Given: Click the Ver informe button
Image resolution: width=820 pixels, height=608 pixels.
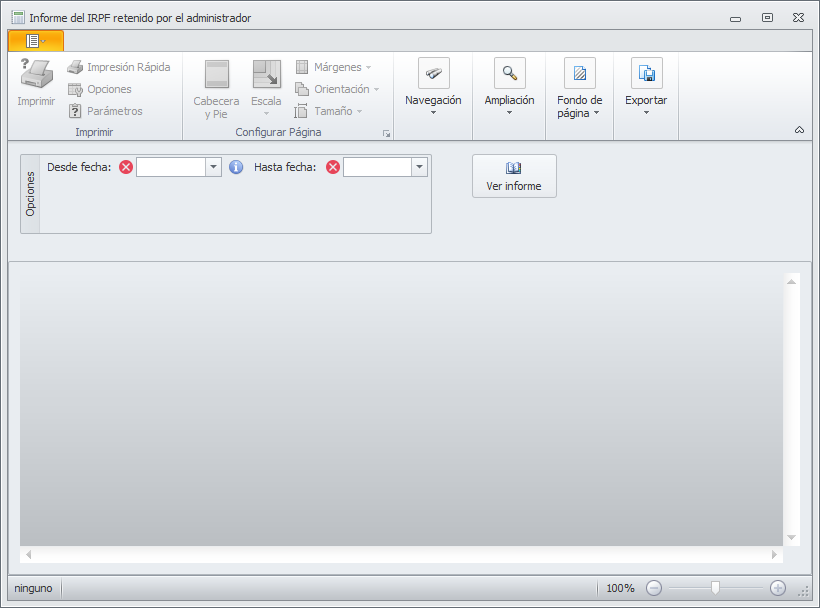Looking at the screenshot, I should pyautogui.click(x=514, y=176).
